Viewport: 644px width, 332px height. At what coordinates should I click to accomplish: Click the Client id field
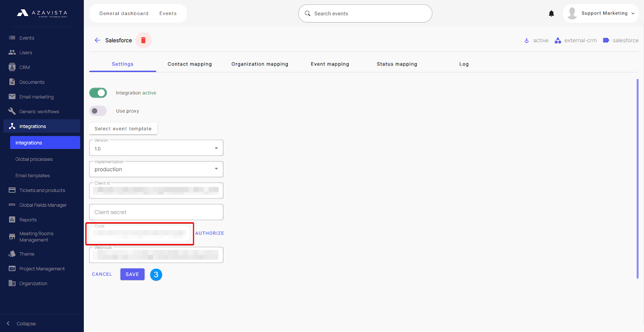click(156, 191)
